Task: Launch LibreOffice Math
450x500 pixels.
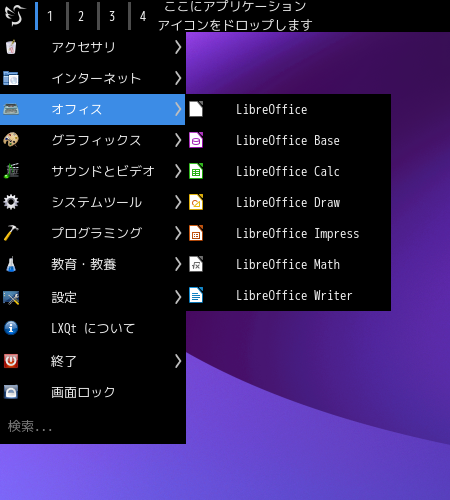Action: tap(288, 264)
